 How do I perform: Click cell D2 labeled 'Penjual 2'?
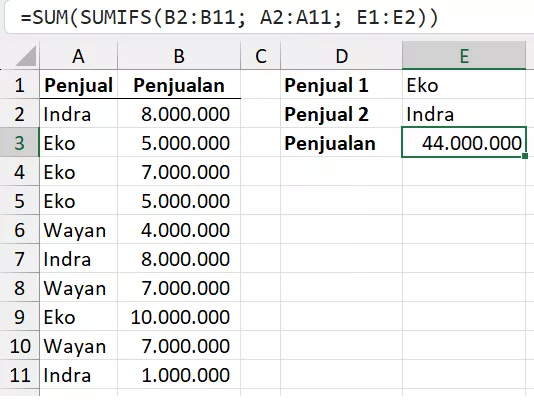[342, 114]
